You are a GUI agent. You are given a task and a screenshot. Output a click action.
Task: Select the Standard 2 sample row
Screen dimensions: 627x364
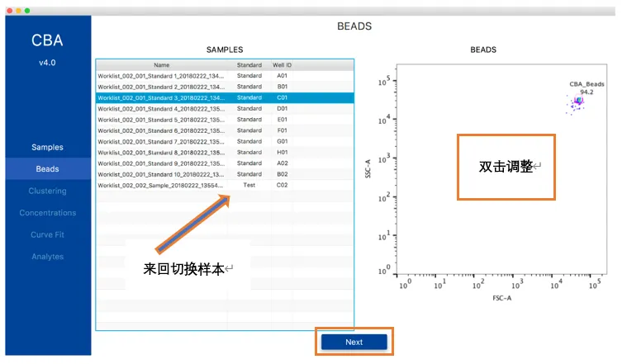tap(161, 86)
